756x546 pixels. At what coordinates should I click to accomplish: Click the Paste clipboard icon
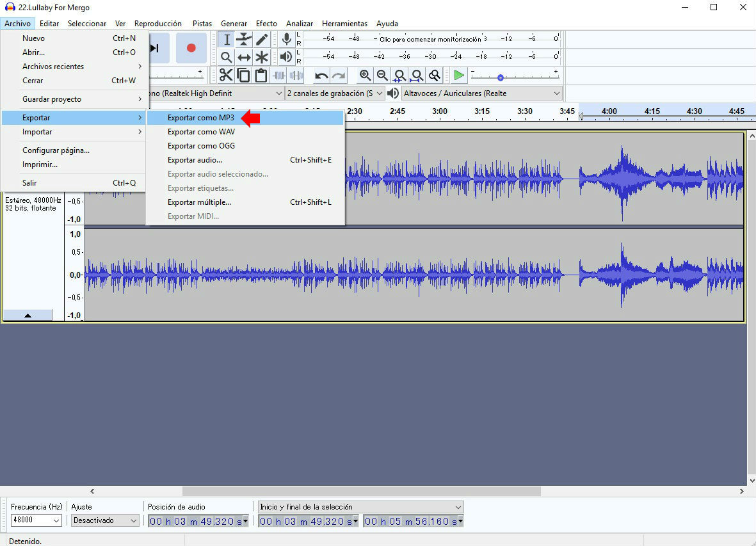click(261, 76)
